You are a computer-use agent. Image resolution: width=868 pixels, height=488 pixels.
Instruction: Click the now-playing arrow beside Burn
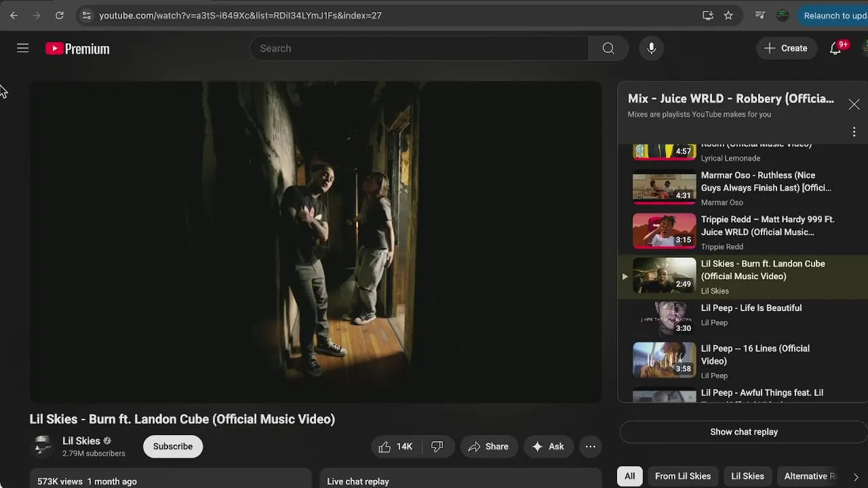pyautogui.click(x=625, y=276)
